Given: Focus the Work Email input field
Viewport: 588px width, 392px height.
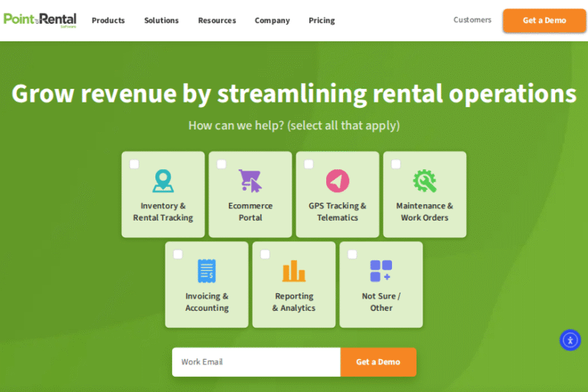Looking at the screenshot, I should pos(256,362).
